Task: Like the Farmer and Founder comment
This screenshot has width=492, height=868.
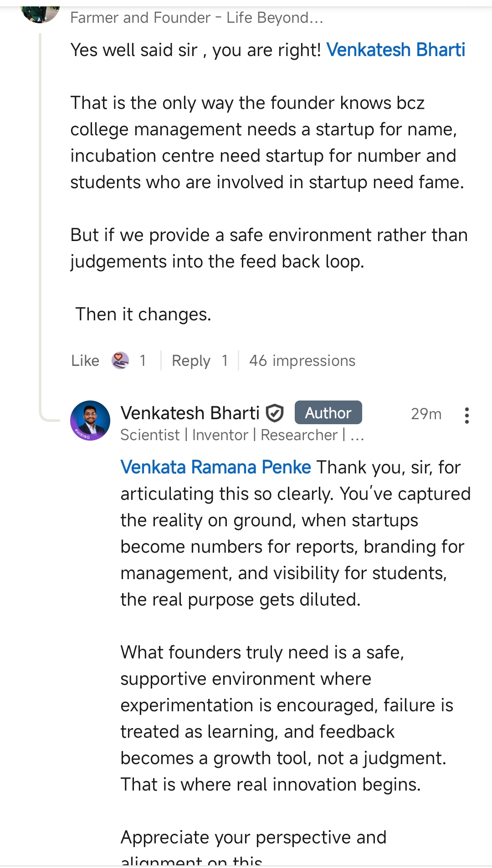Action: [85, 360]
